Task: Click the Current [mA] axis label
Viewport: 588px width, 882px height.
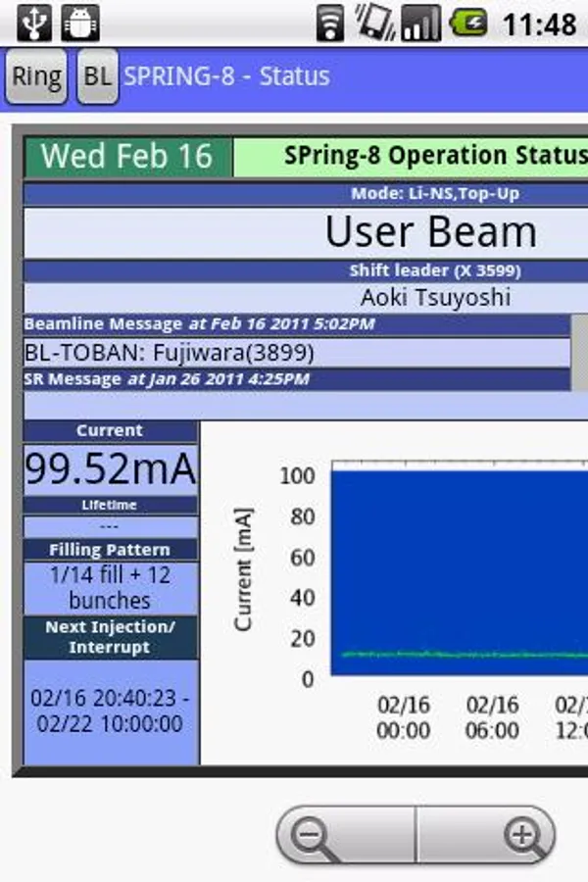Action: tap(243, 569)
